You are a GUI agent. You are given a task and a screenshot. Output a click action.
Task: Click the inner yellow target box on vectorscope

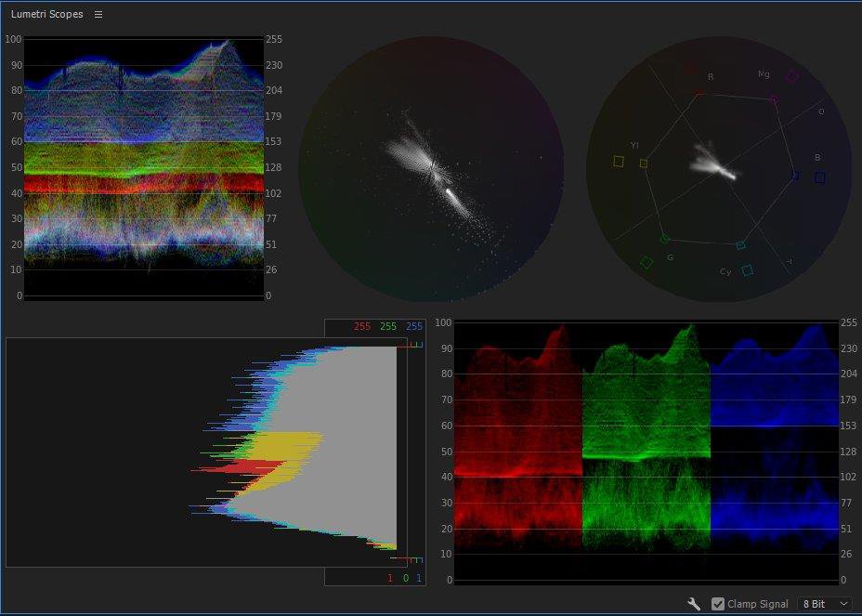coord(643,164)
